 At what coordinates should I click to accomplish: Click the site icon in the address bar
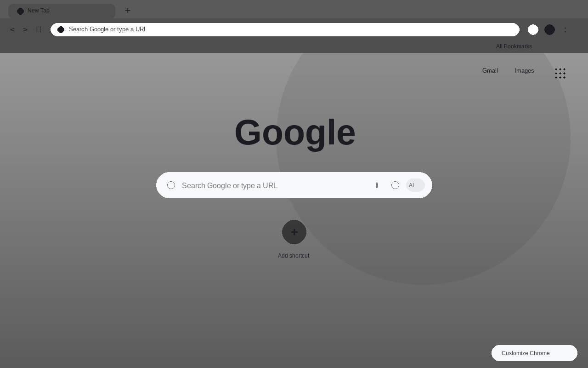(61, 30)
